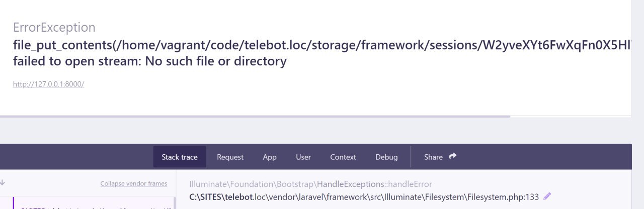Open the Stack trace tab

click(x=180, y=157)
